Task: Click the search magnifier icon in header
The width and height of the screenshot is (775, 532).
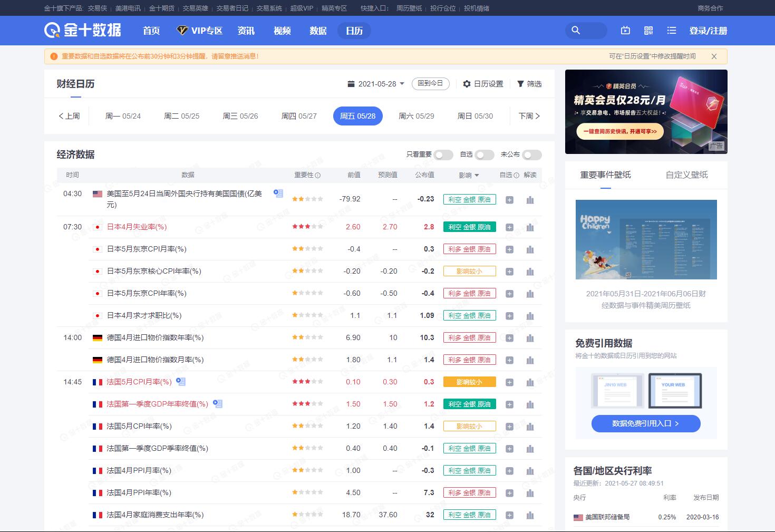Action: click(576, 31)
